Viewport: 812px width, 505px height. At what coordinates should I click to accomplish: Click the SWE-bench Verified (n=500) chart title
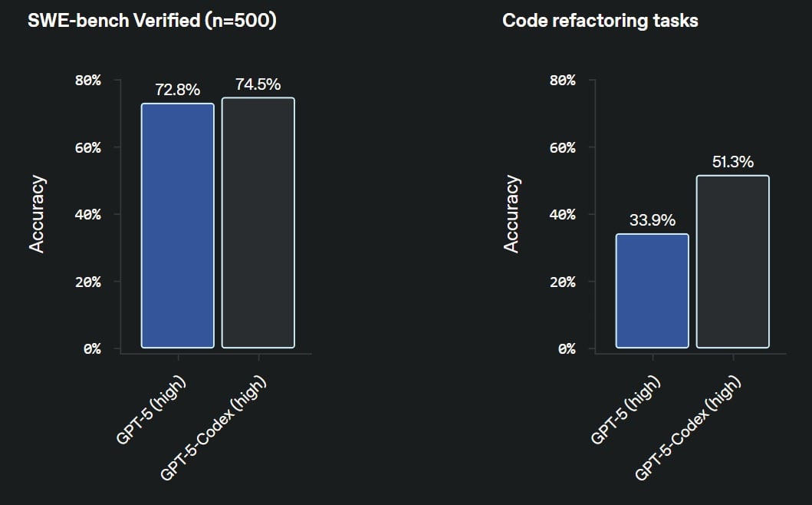tap(152, 21)
